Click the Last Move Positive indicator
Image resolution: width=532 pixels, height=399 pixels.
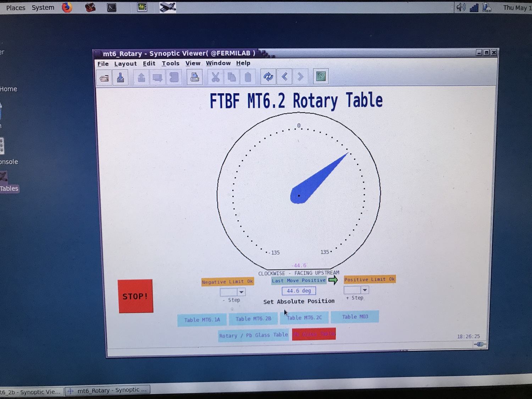tap(299, 281)
